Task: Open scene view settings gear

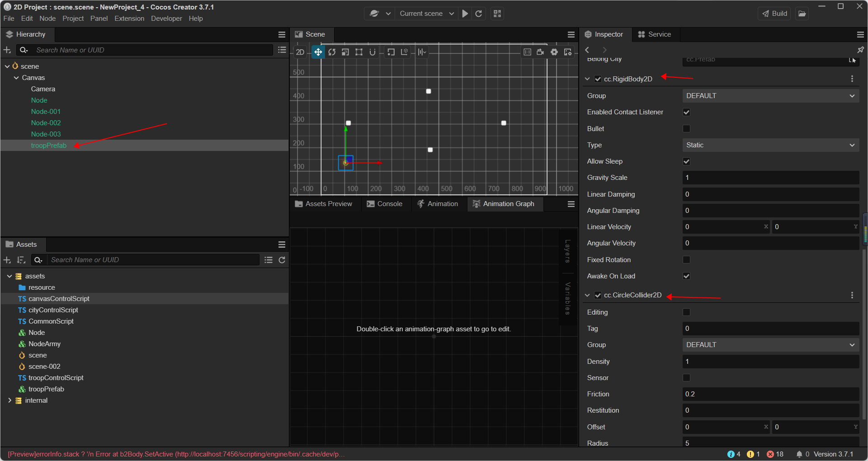Action: [x=554, y=52]
